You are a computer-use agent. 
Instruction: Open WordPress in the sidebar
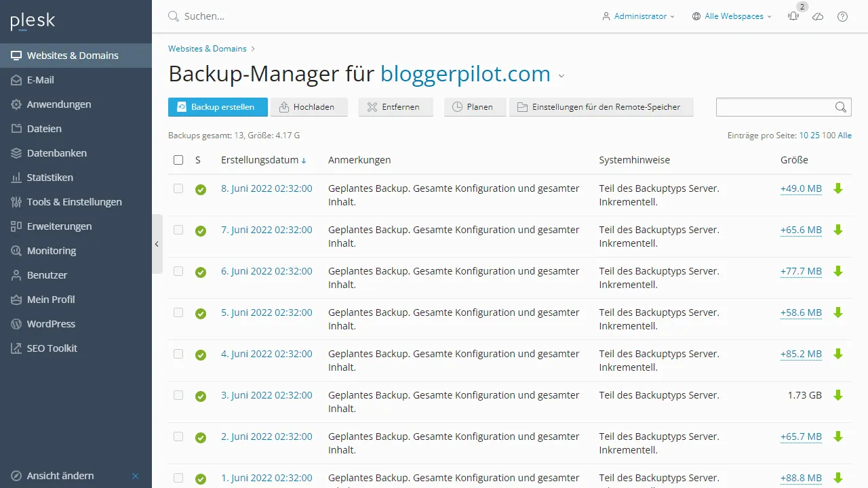(x=76, y=324)
